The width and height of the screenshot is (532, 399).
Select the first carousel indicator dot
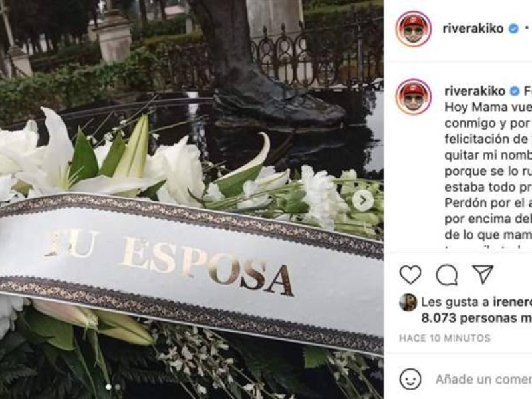108,387
